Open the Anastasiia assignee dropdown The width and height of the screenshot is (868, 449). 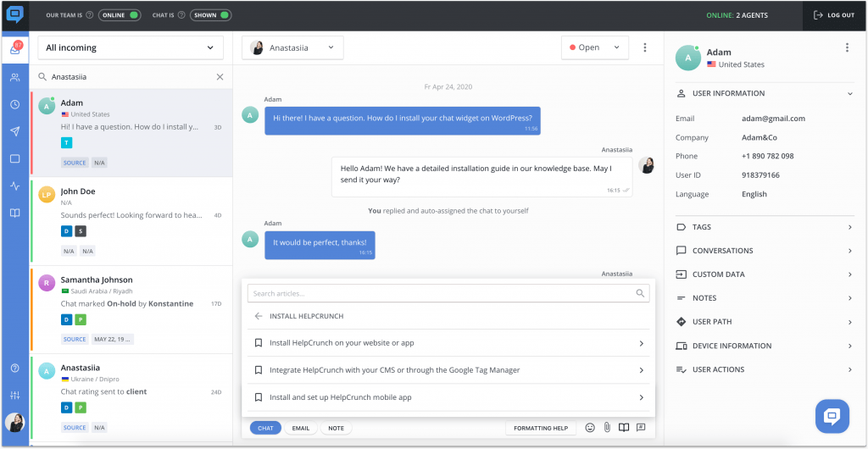(292, 48)
